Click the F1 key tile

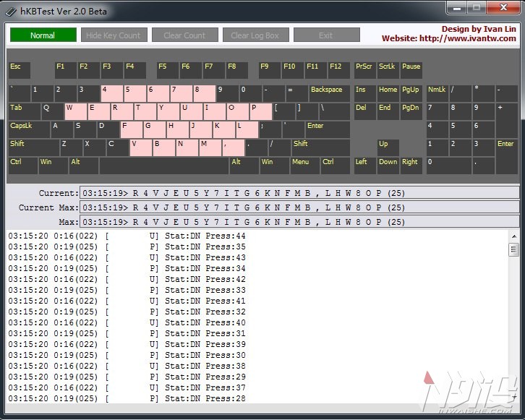[66, 70]
